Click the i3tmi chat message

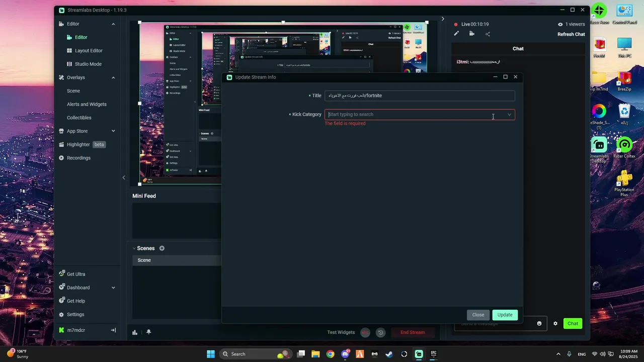tap(478, 62)
